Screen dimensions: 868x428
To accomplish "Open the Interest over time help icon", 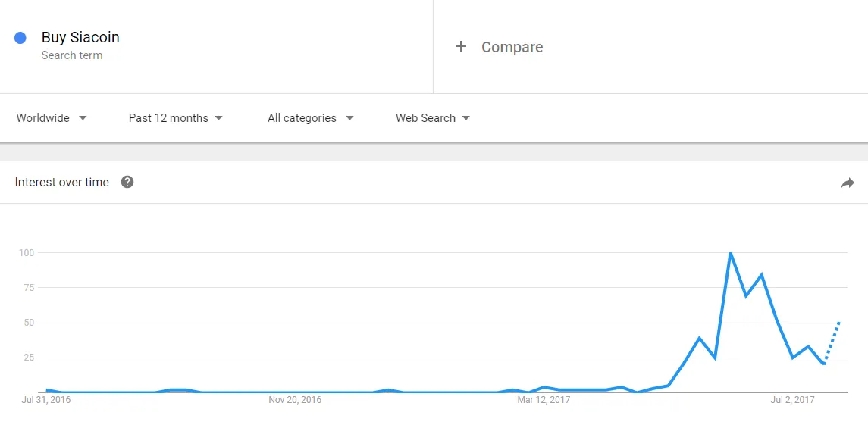I will 127,182.
